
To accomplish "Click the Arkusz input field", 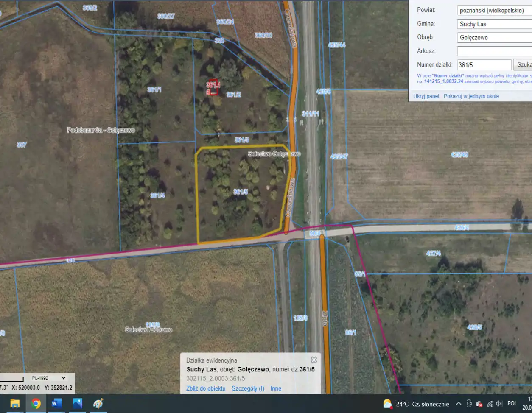I will point(494,51).
